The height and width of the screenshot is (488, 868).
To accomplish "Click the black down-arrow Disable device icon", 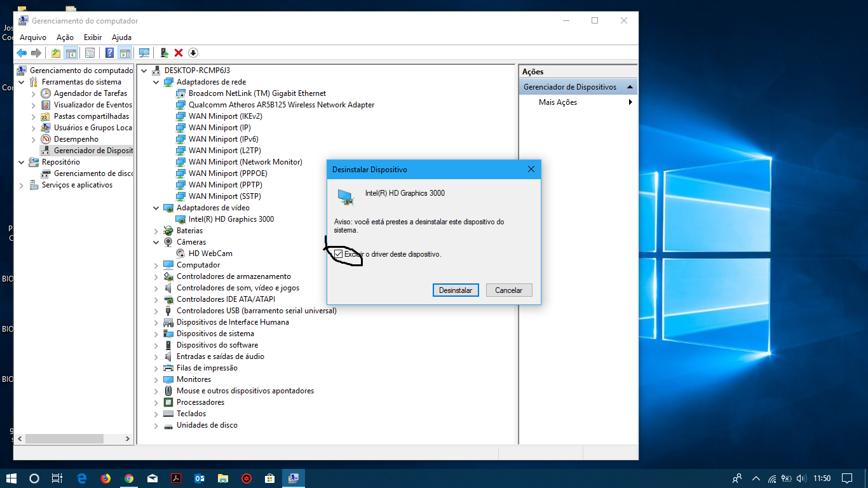I will [193, 53].
